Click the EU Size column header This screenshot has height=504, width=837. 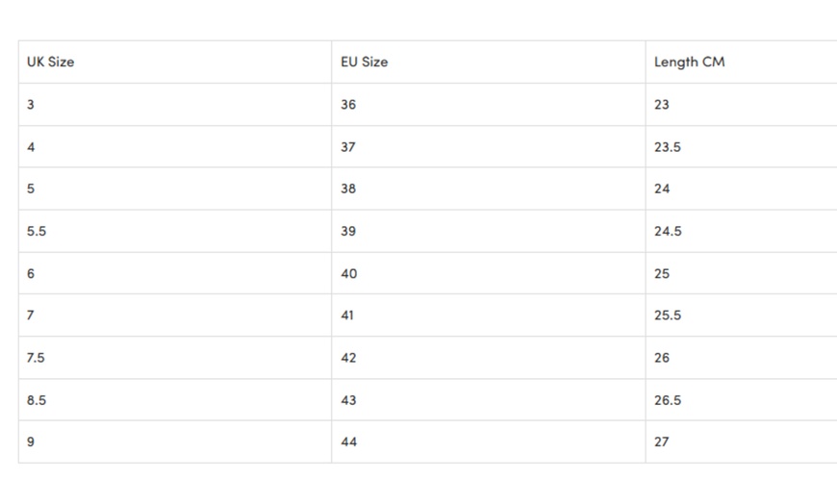365,62
